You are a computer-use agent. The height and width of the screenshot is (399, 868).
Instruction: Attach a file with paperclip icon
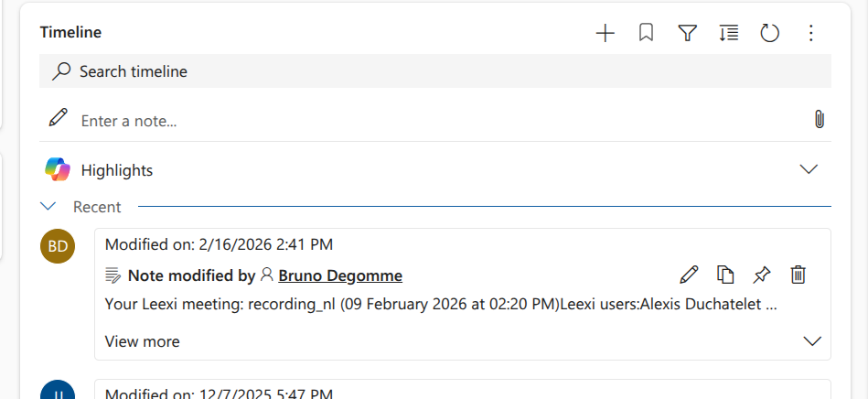(820, 119)
